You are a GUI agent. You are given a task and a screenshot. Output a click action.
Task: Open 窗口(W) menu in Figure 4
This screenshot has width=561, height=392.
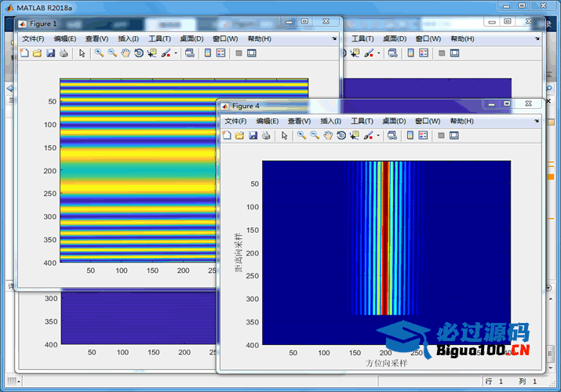(x=428, y=122)
